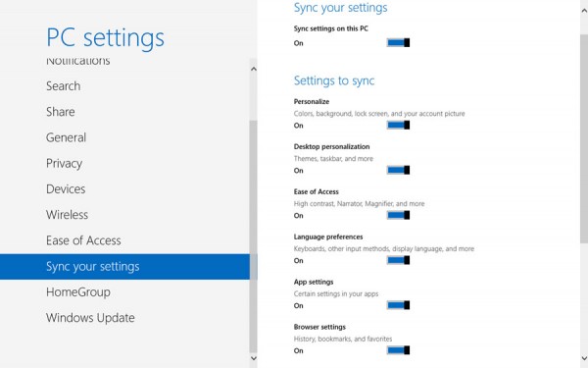
Task: Click the PC settings title
Action: [106, 38]
